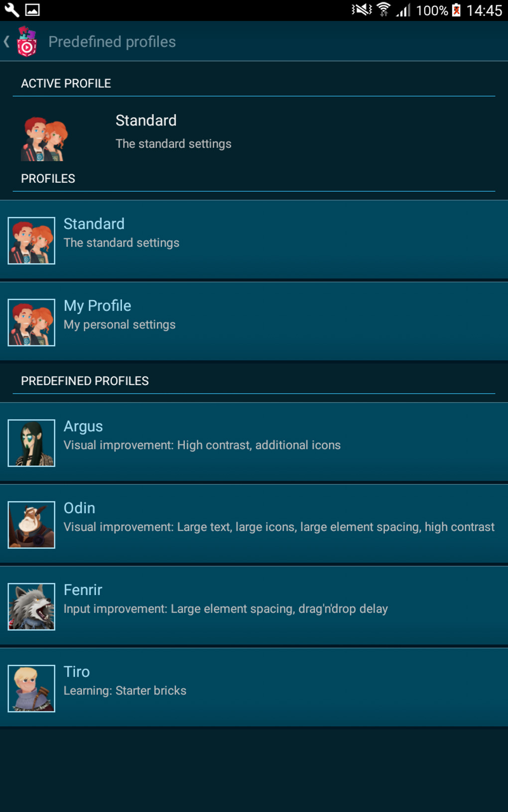
Task: Tap the Pocket Code app icon
Action: click(x=27, y=42)
